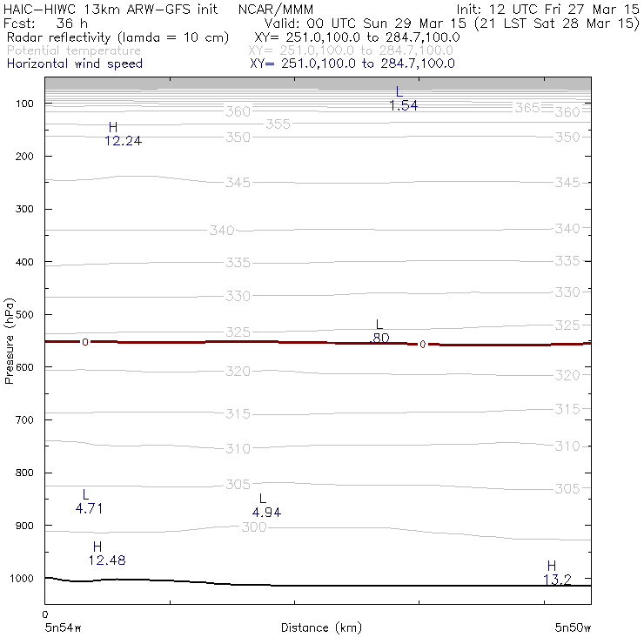Click the "300" potential temperature contour label
This screenshot has width=644, height=644.
pyautogui.click(x=254, y=527)
